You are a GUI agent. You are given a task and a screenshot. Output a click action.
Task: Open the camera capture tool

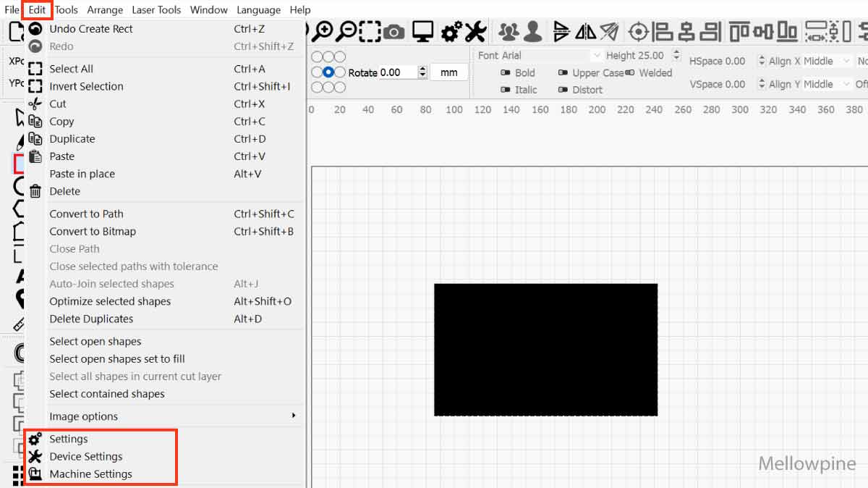[x=391, y=31]
